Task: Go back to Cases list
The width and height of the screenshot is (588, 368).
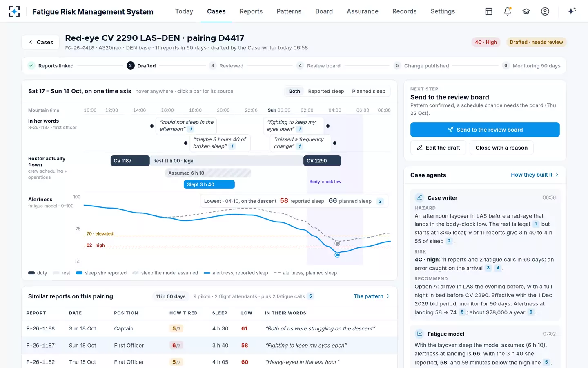Action: 41,42
